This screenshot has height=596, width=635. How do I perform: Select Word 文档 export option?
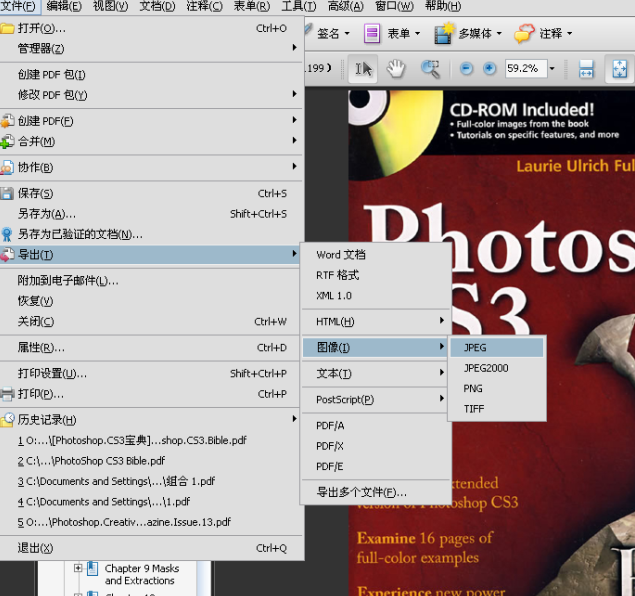click(376, 255)
